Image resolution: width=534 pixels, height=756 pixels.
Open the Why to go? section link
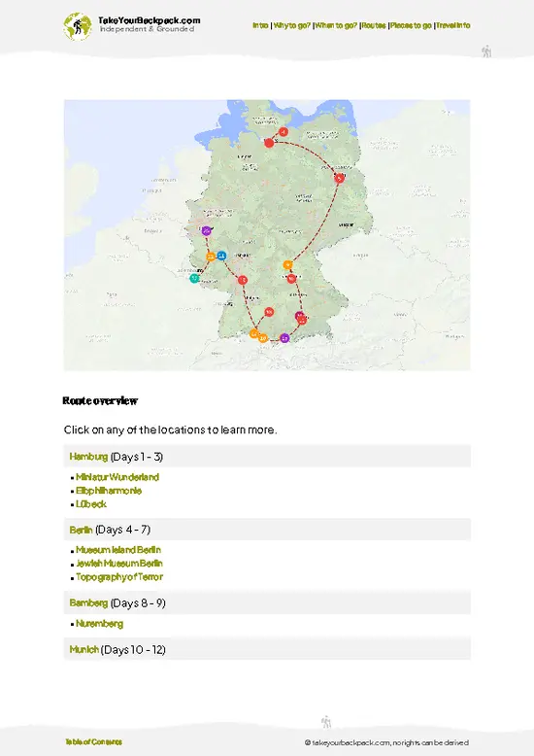(291, 25)
